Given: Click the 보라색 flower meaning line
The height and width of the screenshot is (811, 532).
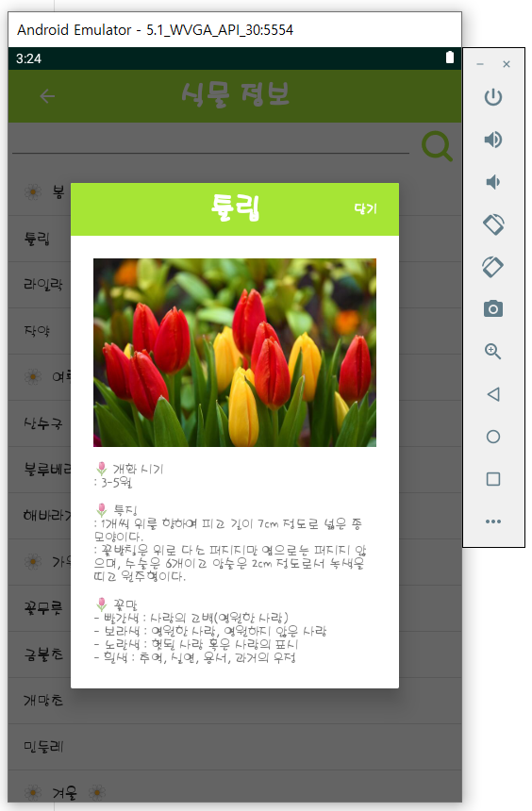Looking at the screenshot, I should (x=210, y=631).
